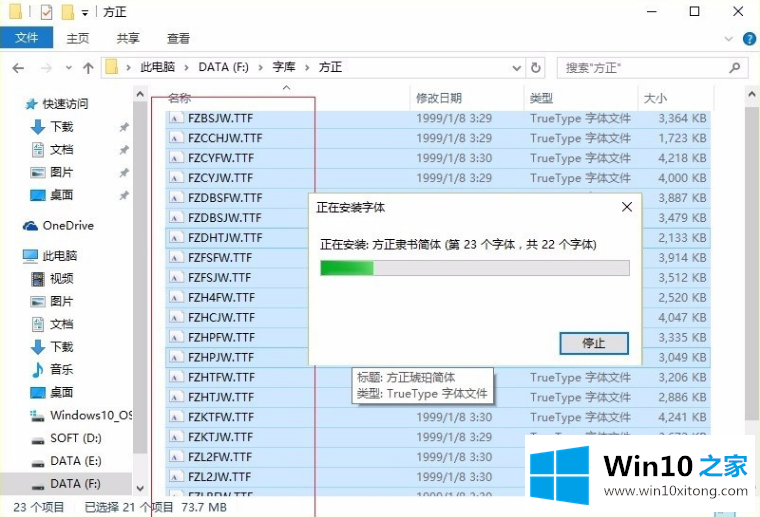
Task: Click the 停止 button to stop installing
Action: tap(594, 344)
